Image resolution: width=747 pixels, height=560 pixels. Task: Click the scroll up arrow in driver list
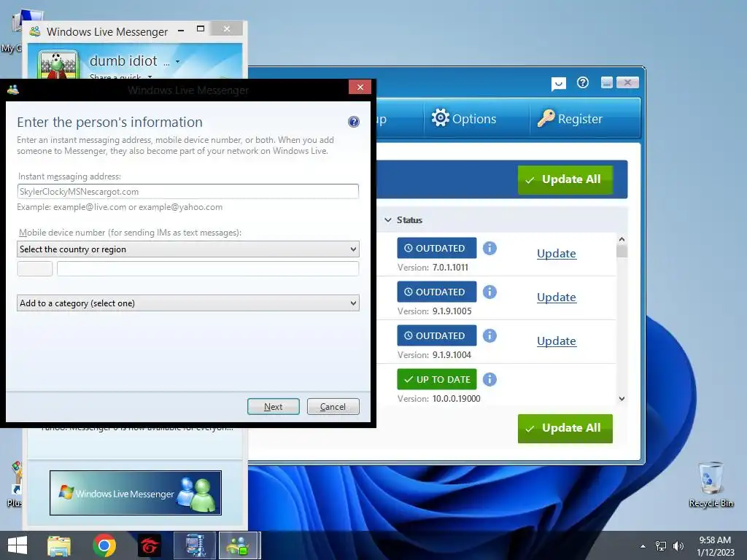622,239
